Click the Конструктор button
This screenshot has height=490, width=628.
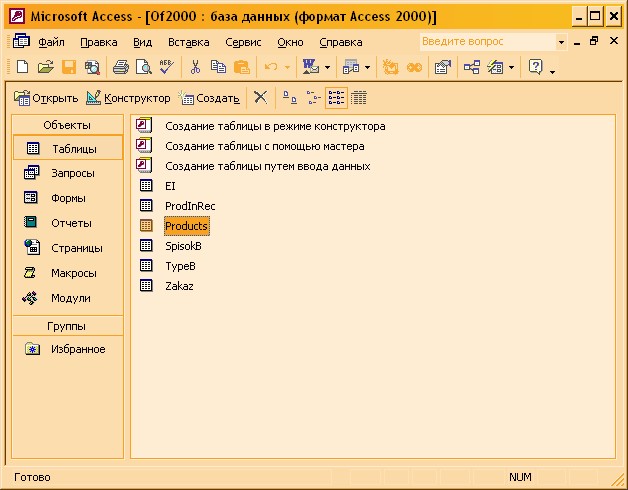(x=129, y=98)
